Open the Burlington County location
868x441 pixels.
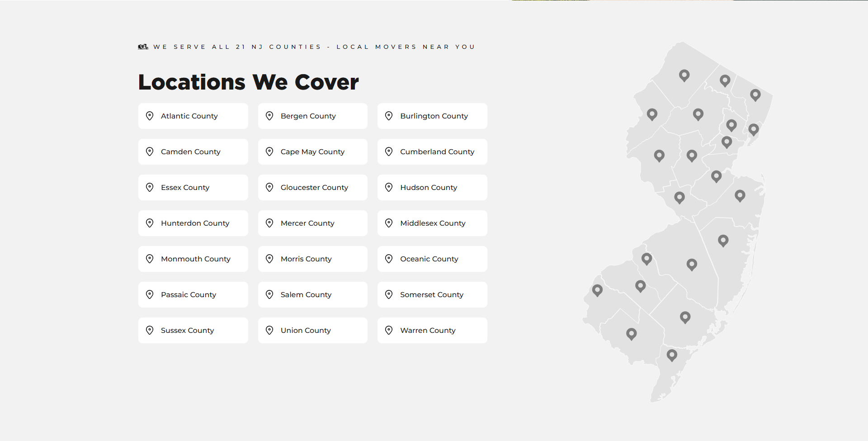pos(432,116)
